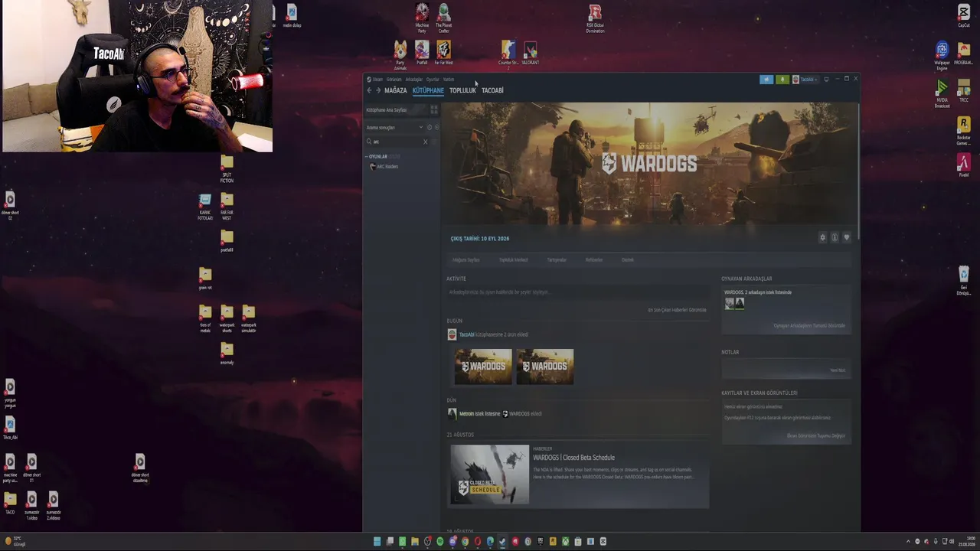Image resolution: width=980 pixels, height=551 pixels.
Task: Open the MAĞAZA store tab
Action: click(396, 90)
